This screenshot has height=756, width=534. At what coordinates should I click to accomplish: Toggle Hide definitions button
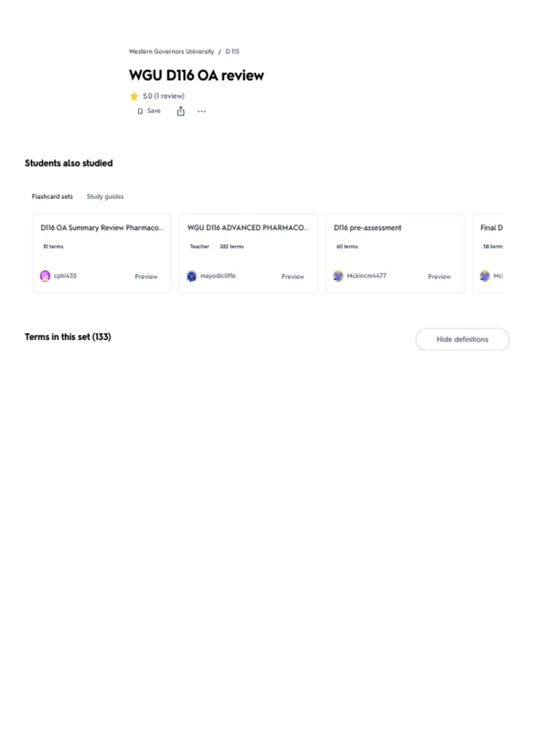tap(462, 339)
